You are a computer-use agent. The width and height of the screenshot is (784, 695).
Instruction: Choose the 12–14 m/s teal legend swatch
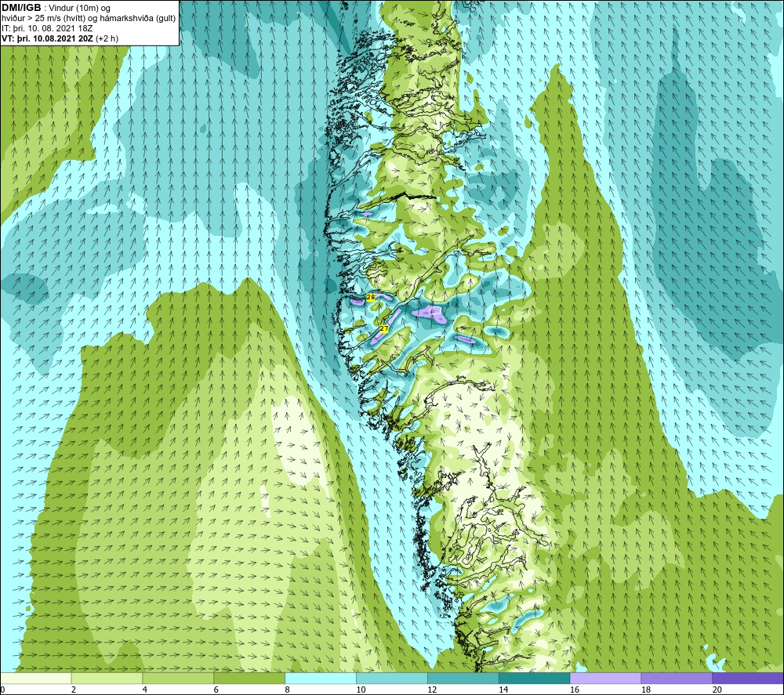tap(463, 678)
